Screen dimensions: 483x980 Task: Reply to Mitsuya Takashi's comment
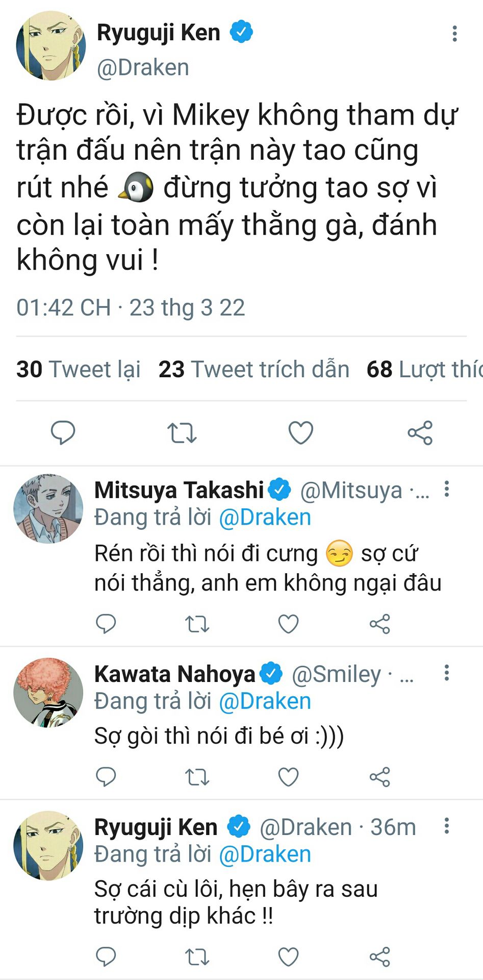point(106,624)
